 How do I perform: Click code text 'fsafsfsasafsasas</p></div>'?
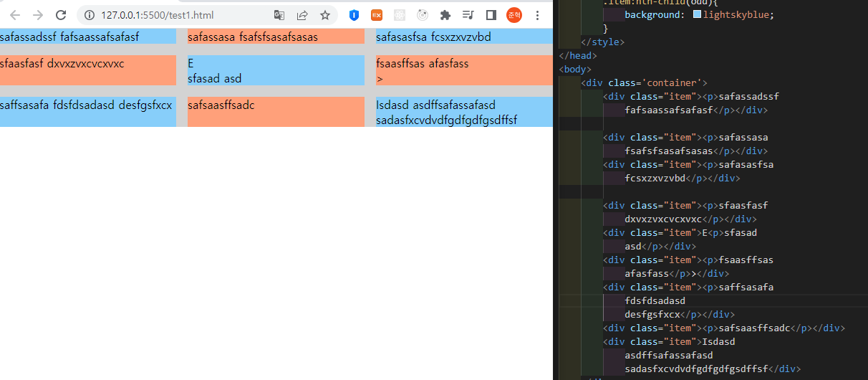point(696,151)
